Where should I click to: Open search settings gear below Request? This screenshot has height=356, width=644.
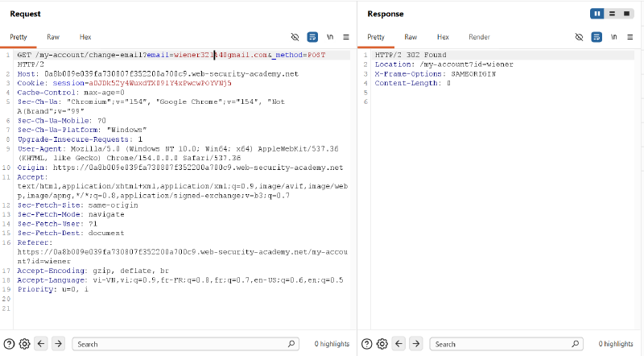(25, 344)
